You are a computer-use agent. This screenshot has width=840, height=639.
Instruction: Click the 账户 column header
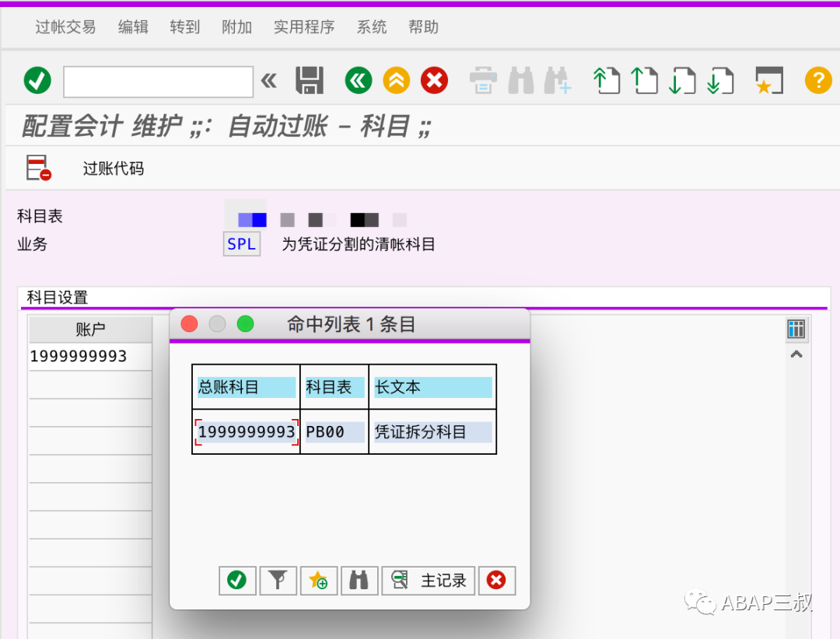pos(90,329)
